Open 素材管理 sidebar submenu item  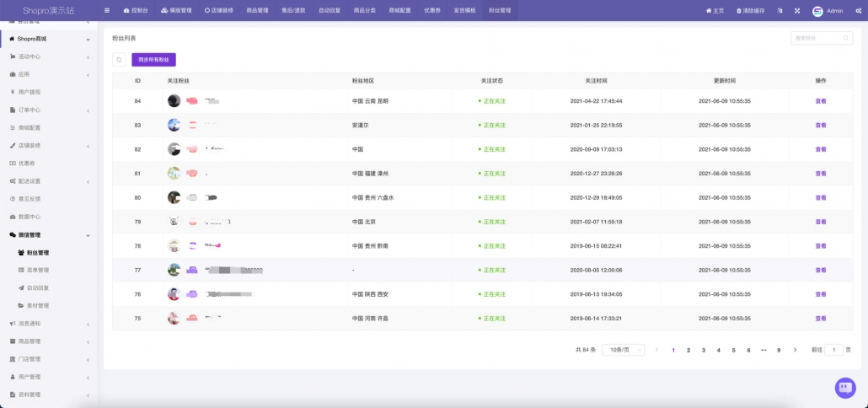coord(50,306)
